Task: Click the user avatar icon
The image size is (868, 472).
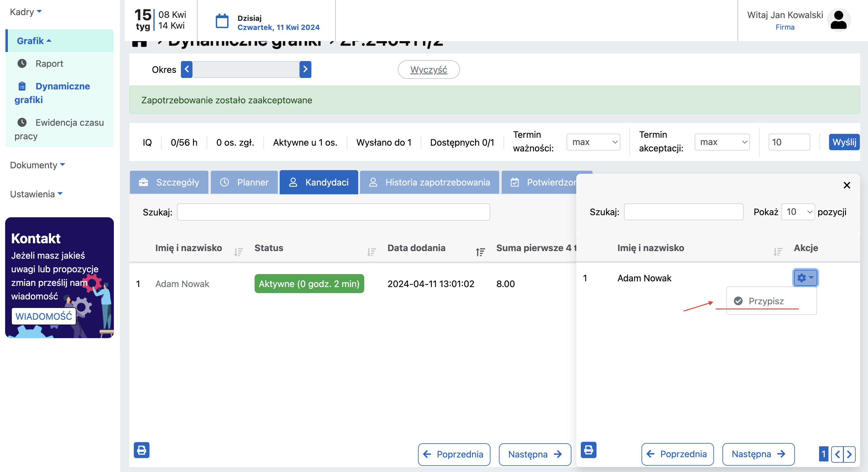Action: coord(838,20)
